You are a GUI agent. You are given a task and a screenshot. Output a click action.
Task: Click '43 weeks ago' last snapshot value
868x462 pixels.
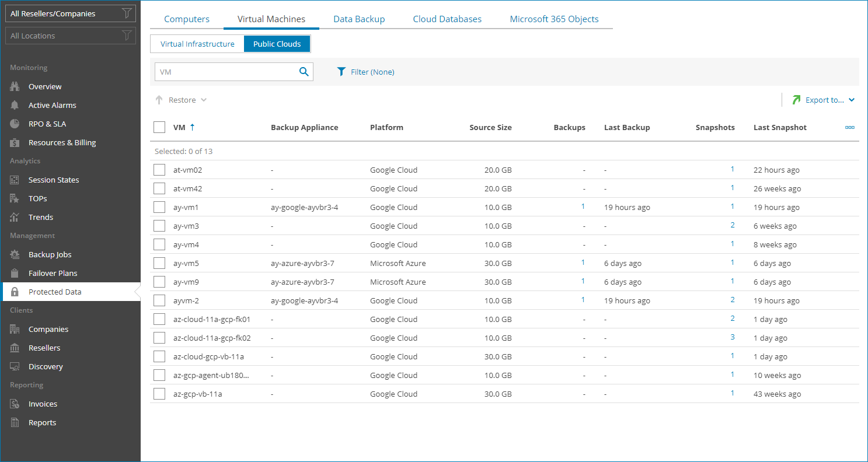(777, 394)
